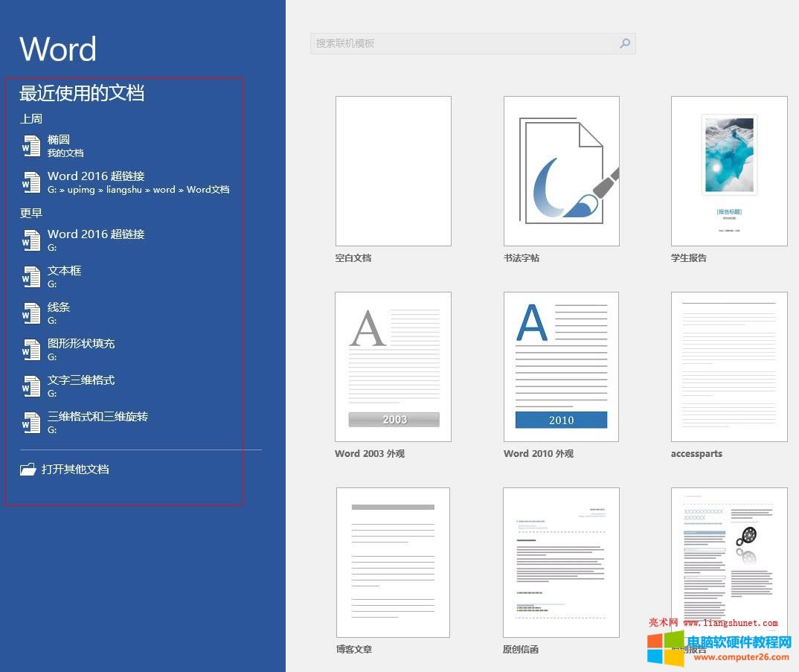Create a new 空白文档
Screen dimensions: 799x672
pyautogui.click(x=393, y=170)
